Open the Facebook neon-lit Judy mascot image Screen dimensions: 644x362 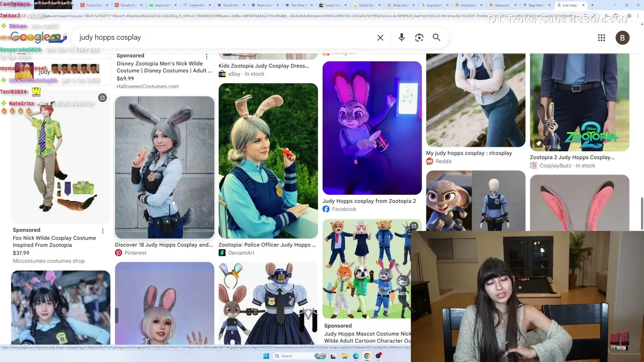[372, 128]
